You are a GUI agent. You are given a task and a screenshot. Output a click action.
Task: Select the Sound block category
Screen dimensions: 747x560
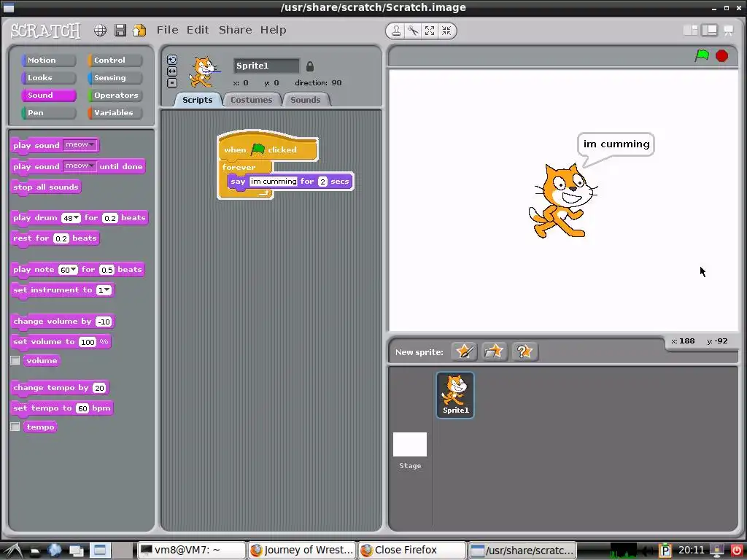pyautogui.click(x=48, y=96)
